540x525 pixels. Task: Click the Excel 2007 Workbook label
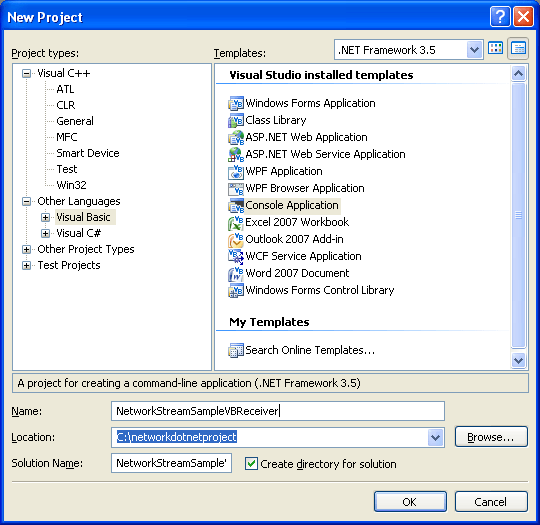tap(297, 223)
